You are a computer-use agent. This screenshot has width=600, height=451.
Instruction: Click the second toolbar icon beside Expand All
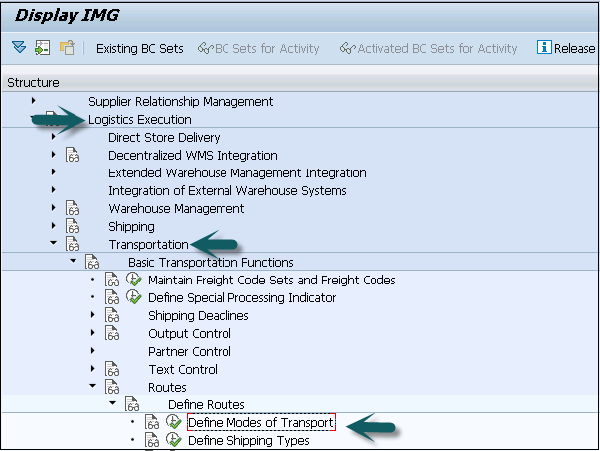(43, 48)
